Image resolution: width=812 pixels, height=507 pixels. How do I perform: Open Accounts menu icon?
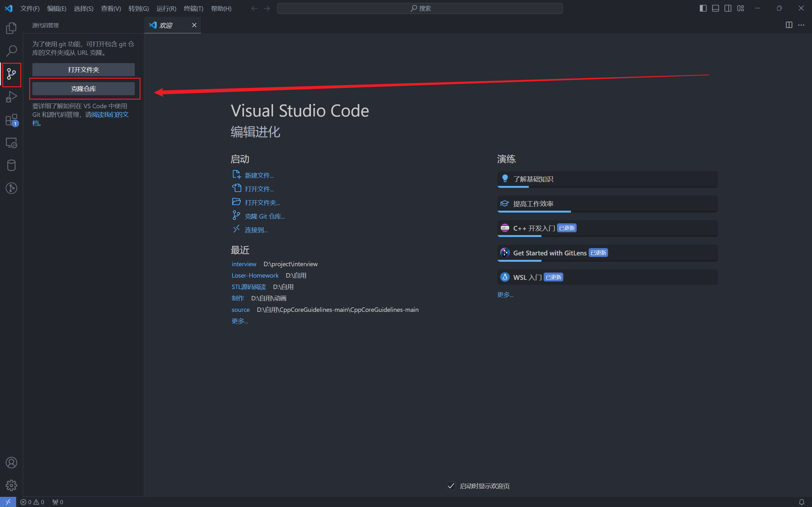11,463
